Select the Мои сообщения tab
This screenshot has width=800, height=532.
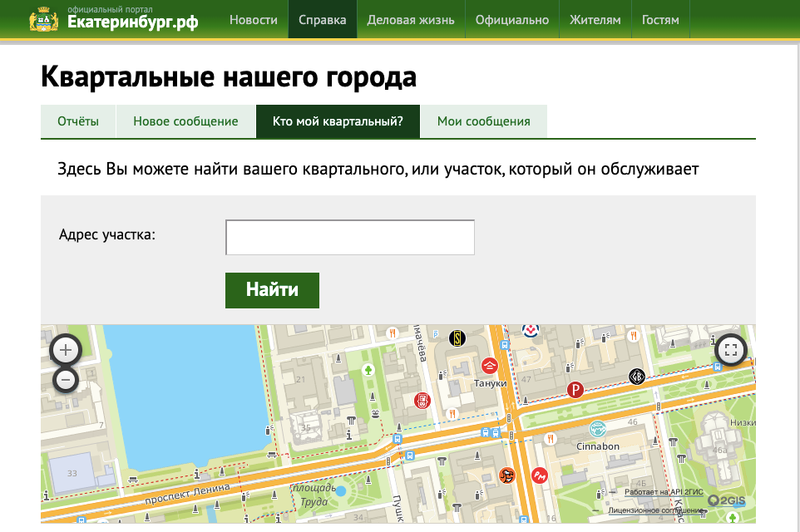pos(485,121)
